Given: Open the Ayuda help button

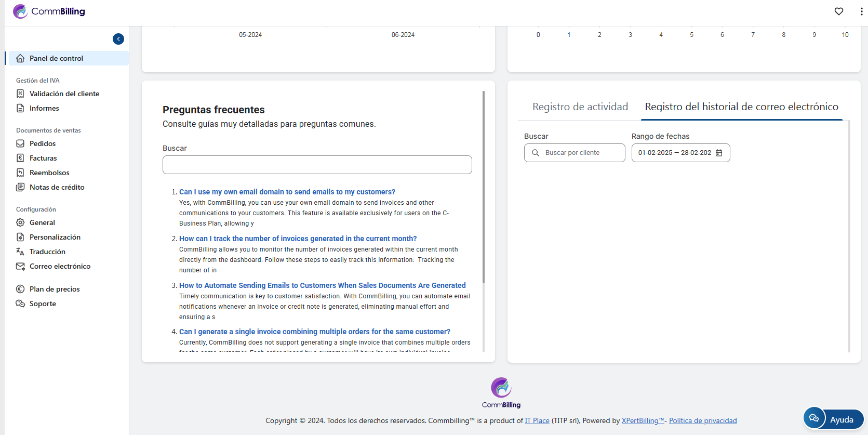Looking at the screenshot, I should (x=833, y=419).
